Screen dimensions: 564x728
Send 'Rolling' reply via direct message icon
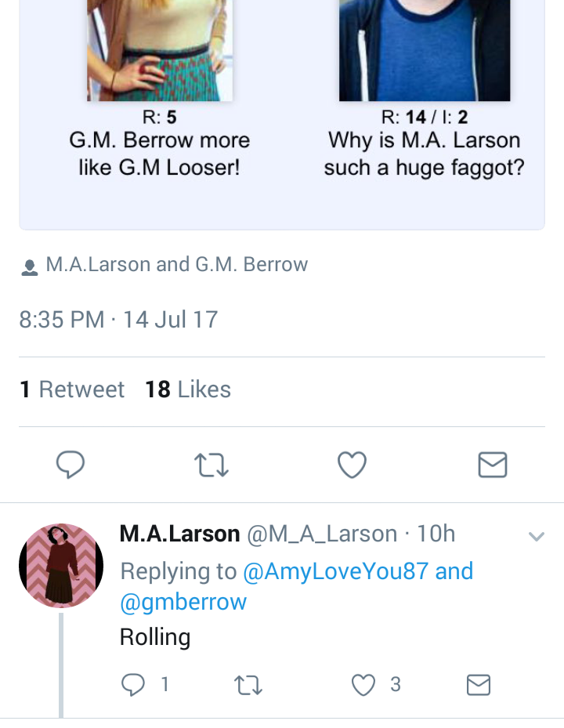[x=479, y=685]
